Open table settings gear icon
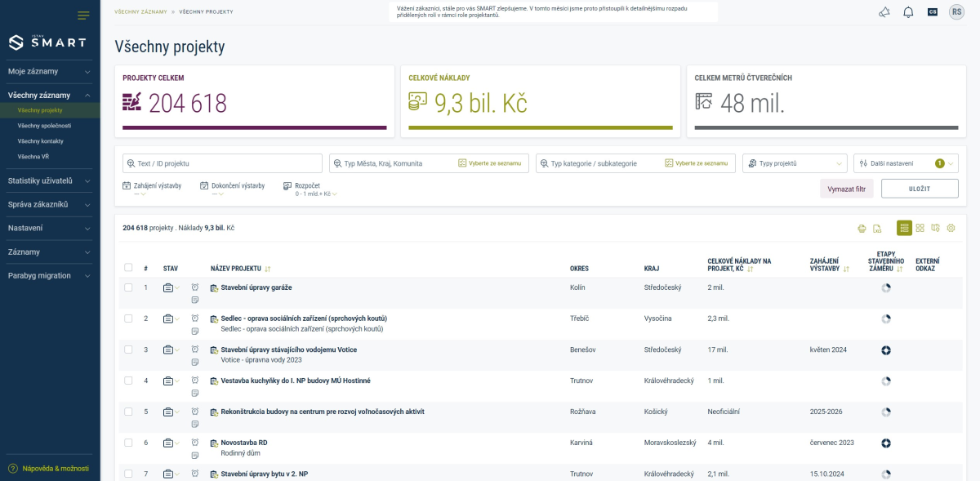The image size is (980, 481). click(951, 228)
